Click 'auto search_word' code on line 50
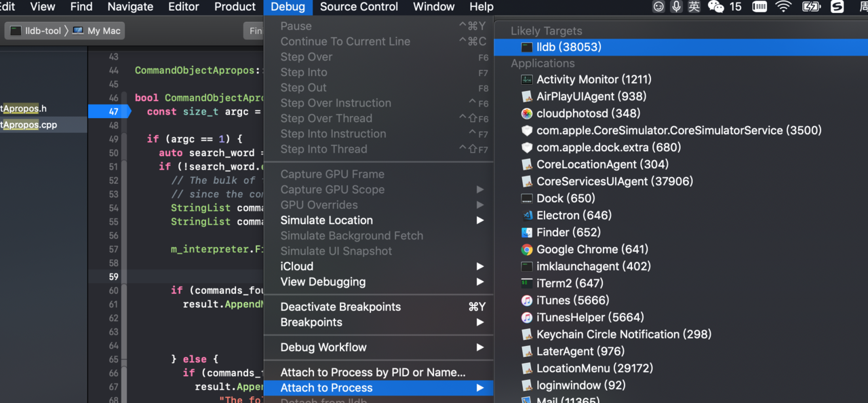868x403 pixels. tap(207, 153)
